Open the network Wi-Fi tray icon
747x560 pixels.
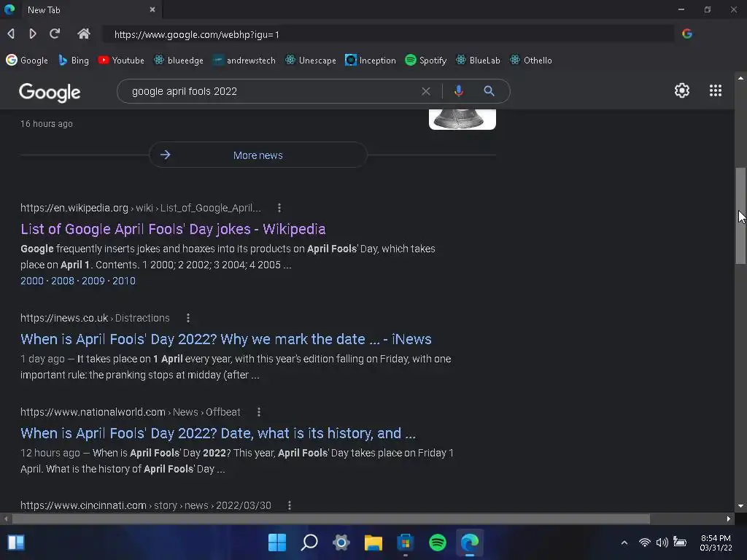pos(645,542)
